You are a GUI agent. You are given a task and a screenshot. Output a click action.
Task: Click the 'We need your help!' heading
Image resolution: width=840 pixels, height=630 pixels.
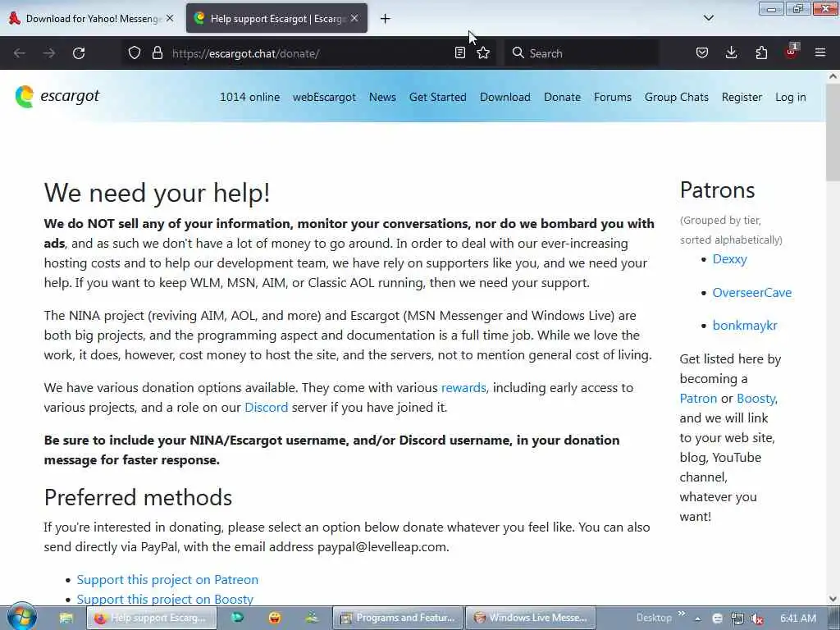coord(157,192)
